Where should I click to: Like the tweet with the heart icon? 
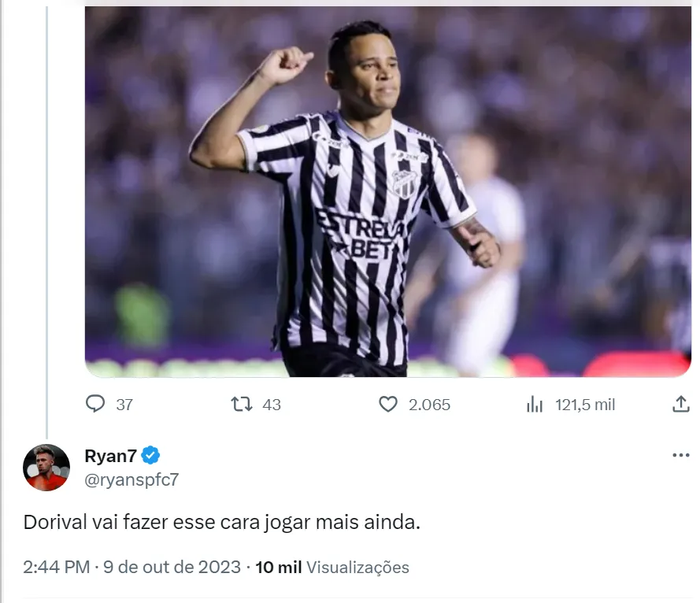pos(388,405)
